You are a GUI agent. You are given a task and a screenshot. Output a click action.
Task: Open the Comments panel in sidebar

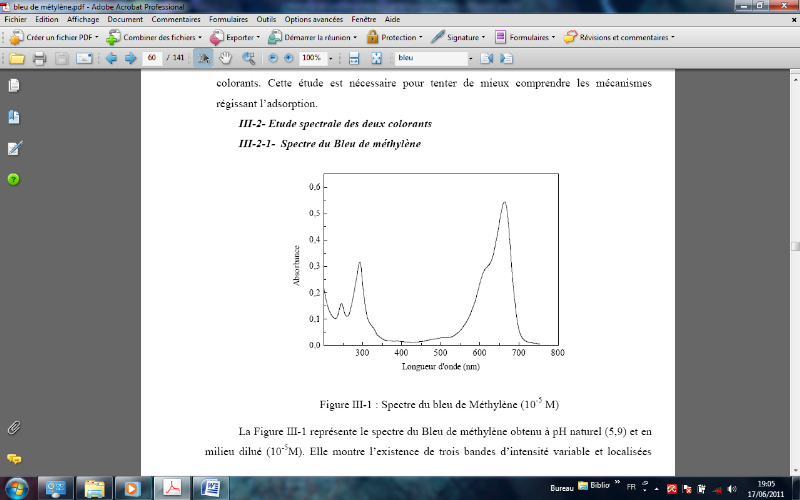(x=14, y=459)
